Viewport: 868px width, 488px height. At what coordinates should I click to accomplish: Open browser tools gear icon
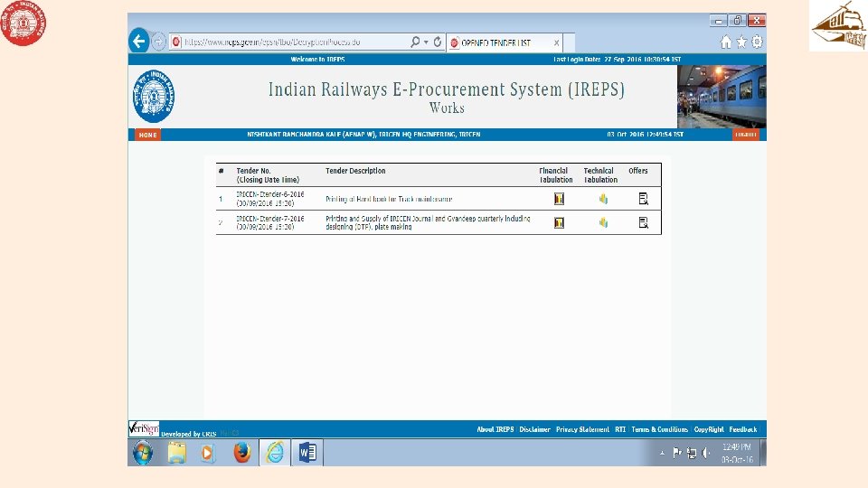757,42
